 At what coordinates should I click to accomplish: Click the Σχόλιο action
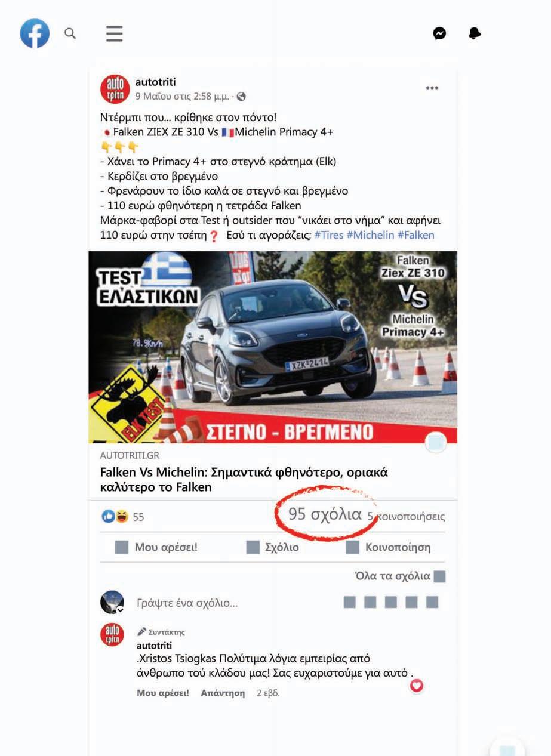click(273, 547)
